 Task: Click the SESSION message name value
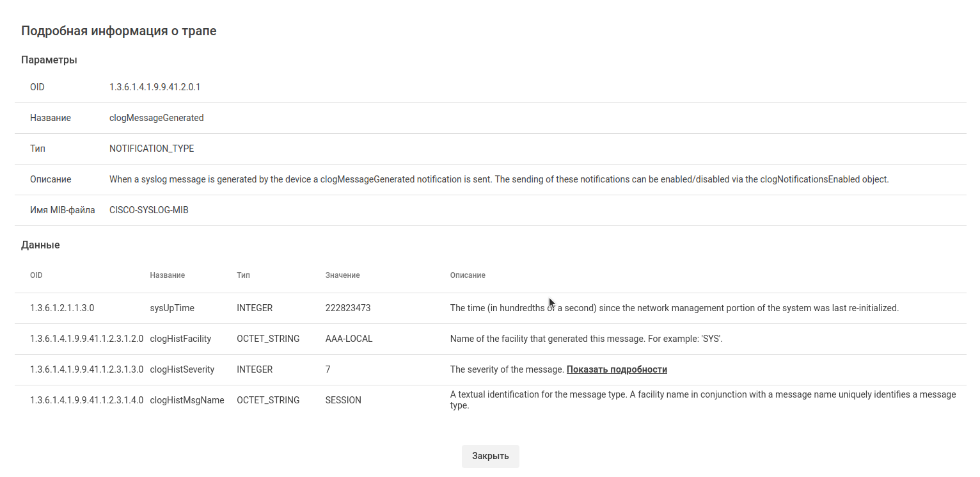click(344, 400)
